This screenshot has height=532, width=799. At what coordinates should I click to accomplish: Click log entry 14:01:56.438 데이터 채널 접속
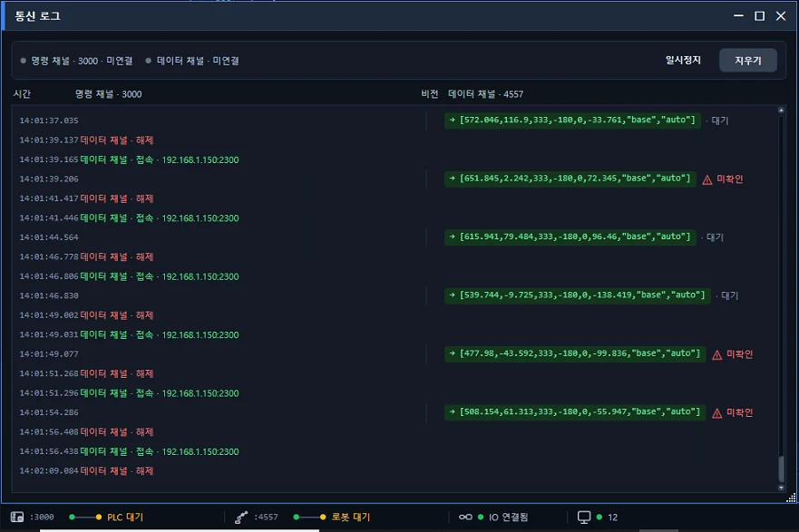coord(129,451)
